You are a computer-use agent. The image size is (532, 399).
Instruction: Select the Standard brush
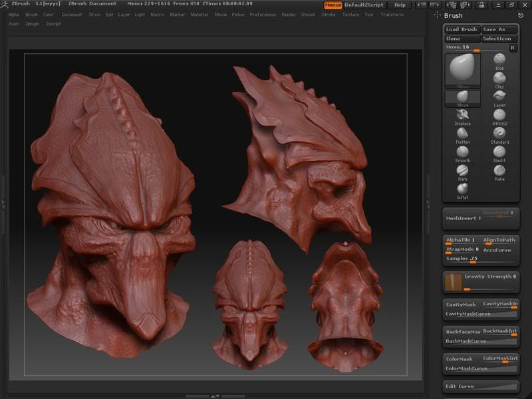pyautogui.click(x=499, y=134)
